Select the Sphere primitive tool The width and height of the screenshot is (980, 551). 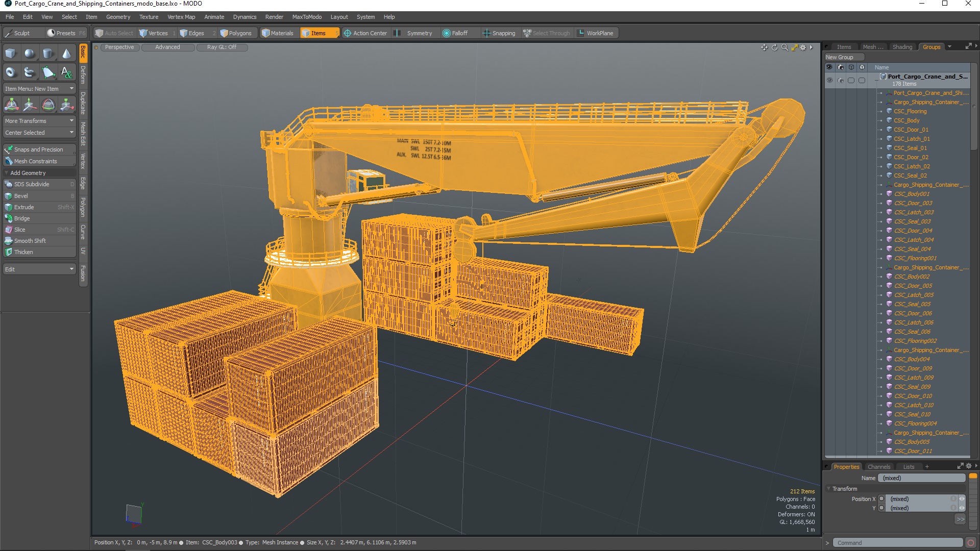(x=30, y=54)
